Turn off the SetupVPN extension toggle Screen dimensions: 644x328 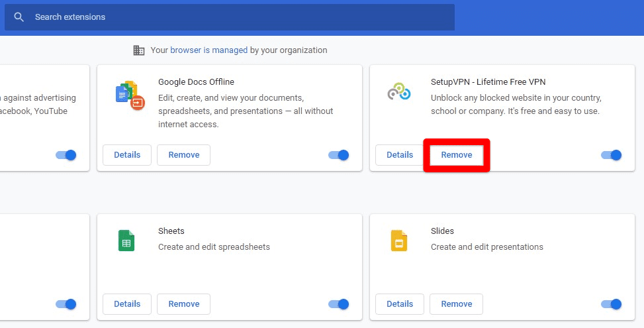pos(611,155)
